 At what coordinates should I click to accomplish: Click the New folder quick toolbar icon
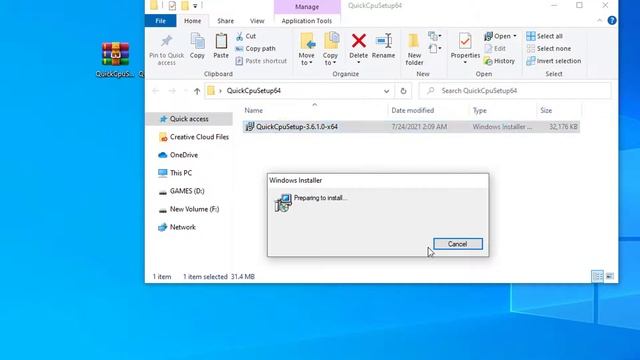pos(185,6)
